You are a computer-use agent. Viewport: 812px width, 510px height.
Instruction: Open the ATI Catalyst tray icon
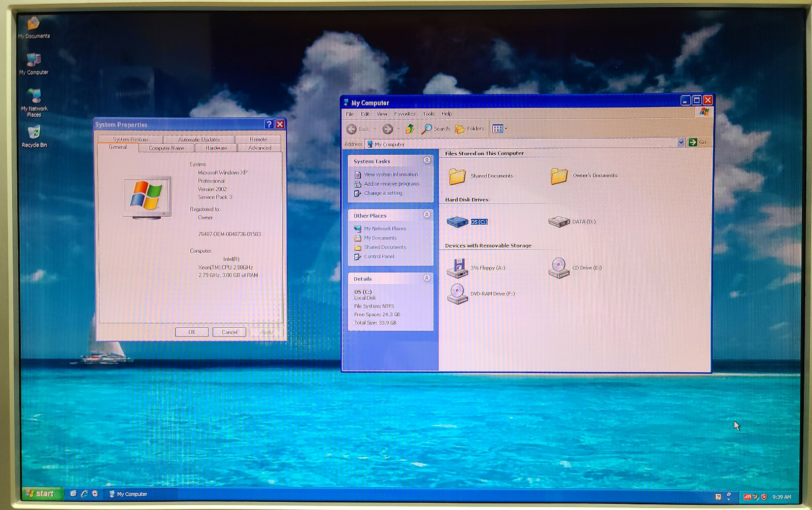coord(747,496)
